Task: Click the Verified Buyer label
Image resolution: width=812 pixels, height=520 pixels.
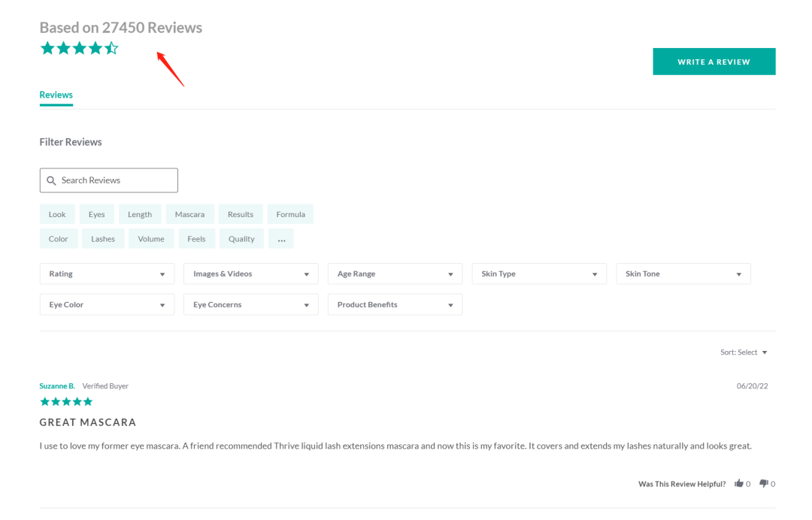Action: 105,386
